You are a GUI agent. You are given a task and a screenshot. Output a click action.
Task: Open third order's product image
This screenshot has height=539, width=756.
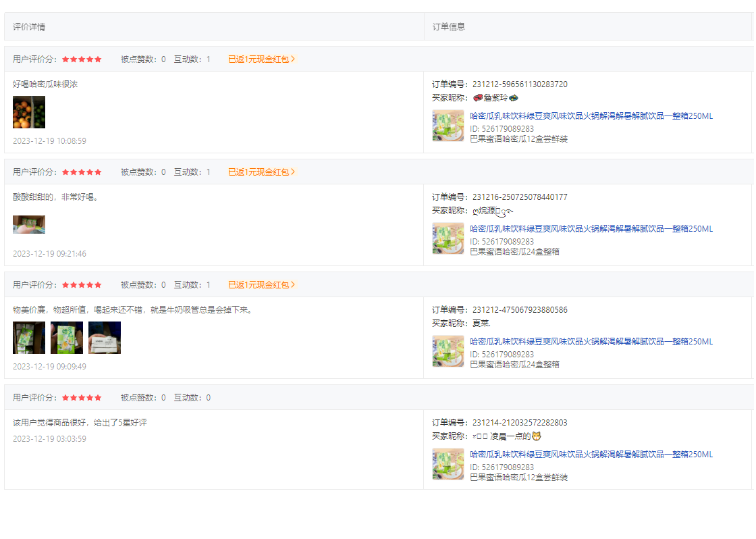point(448,351)
